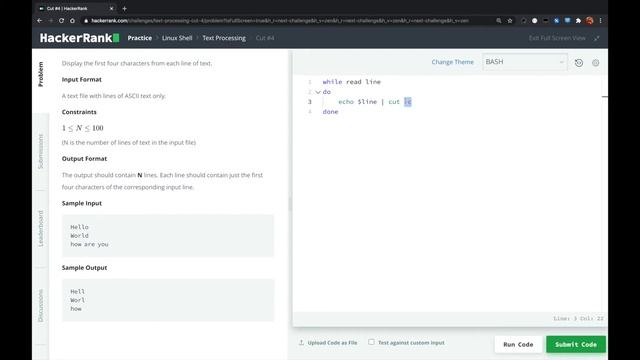Click the HackerRank logo

coord(80,38)
